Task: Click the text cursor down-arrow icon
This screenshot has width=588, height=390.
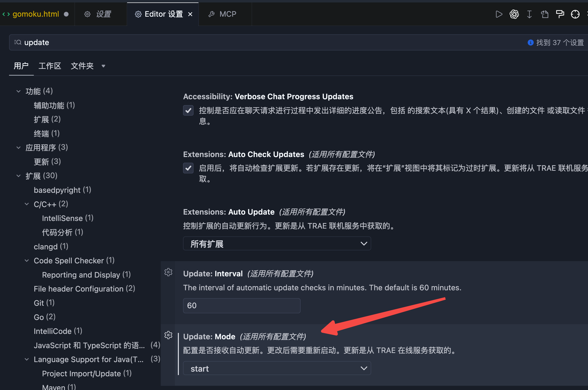Action: point(529,14)
